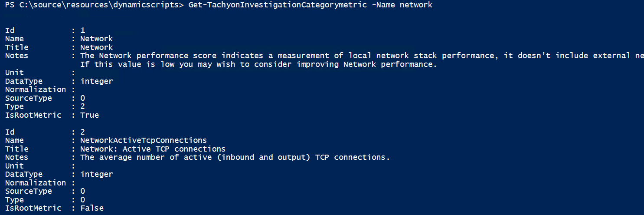Viewport: 644px width, 215px height.
Task: Click the first record's DataType value integer
Action: tap(97, 81)
